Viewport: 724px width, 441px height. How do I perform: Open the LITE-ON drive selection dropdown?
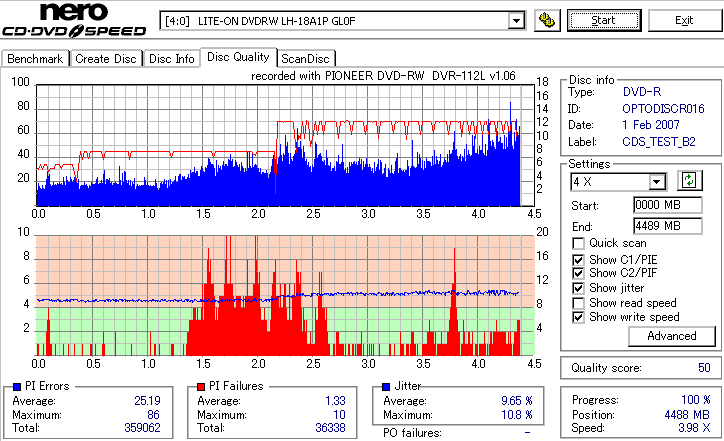pyautogui.click(x=516, y=21)
